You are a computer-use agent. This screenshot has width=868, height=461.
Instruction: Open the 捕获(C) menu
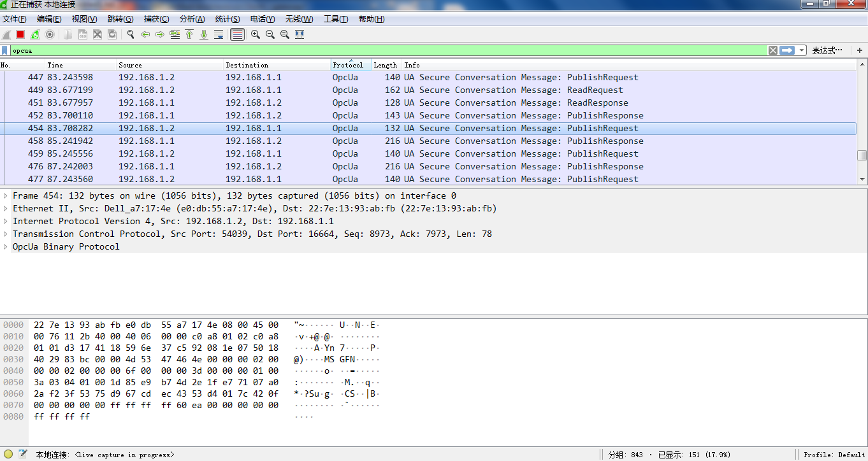(157, 19)
